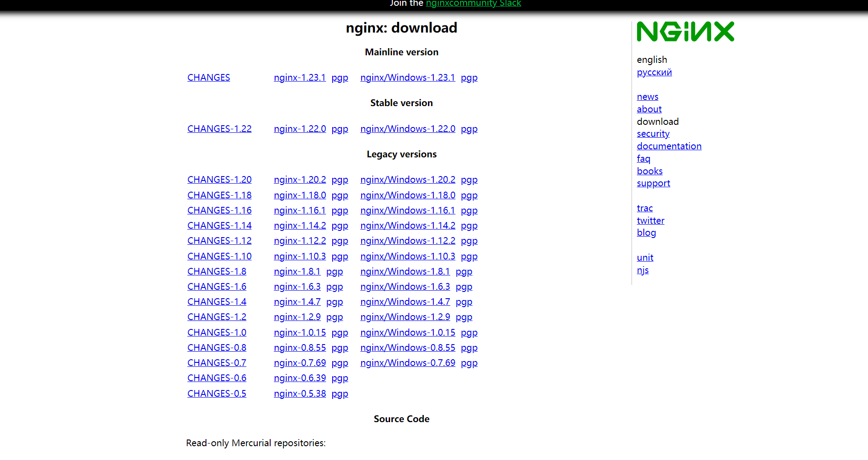Open CHANGES-1.8 changelog
Screen dimensions: 868x460
point(217,271)
